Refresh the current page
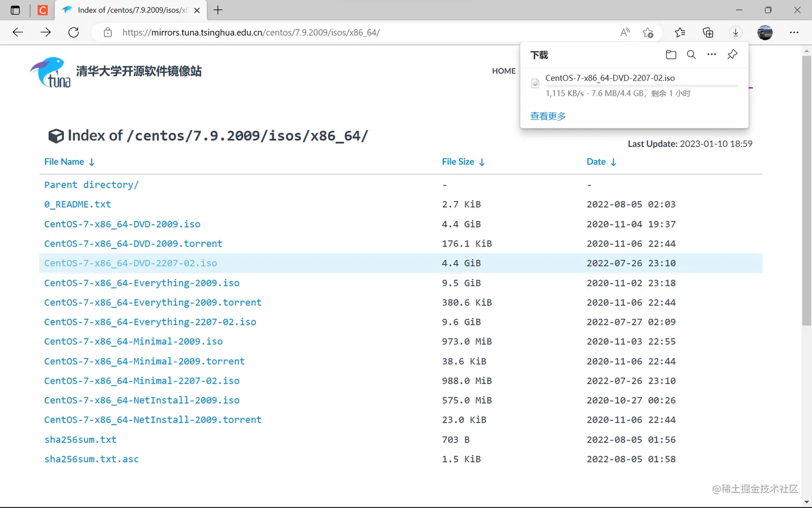The image size is (812, 508). click(74, 32)
